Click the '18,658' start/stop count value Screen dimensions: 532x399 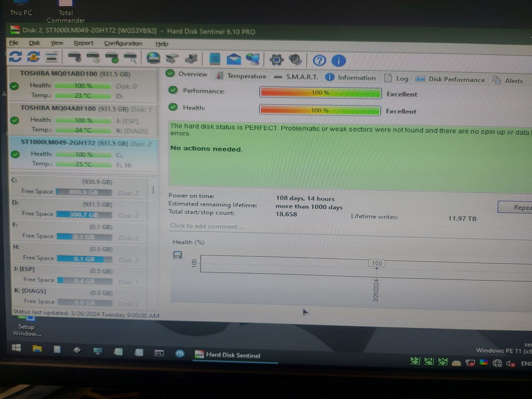click(x=286, y=214)
